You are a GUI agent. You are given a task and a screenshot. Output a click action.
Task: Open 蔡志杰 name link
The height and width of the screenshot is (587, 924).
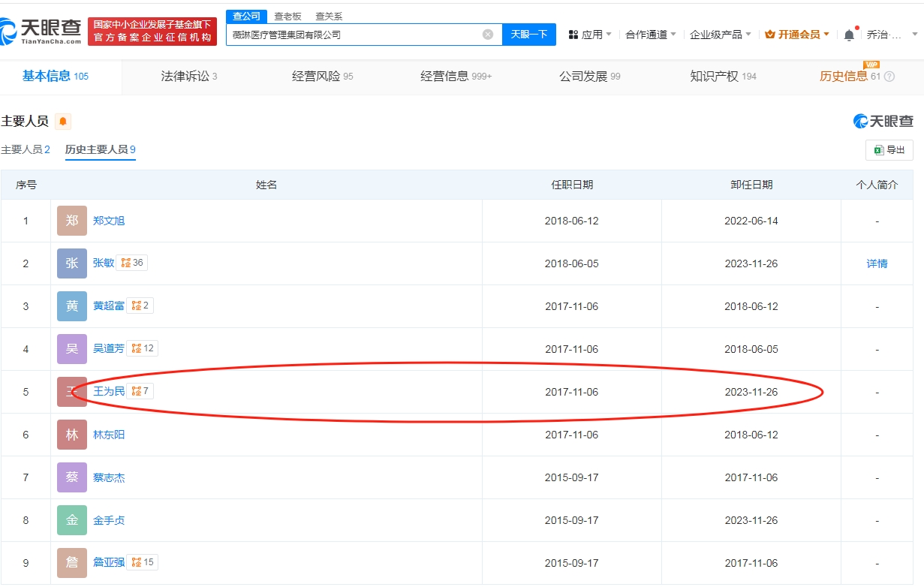tap(109, 477)
